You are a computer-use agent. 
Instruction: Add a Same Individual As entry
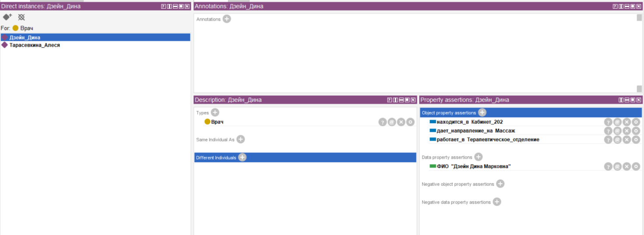point(241,139)
